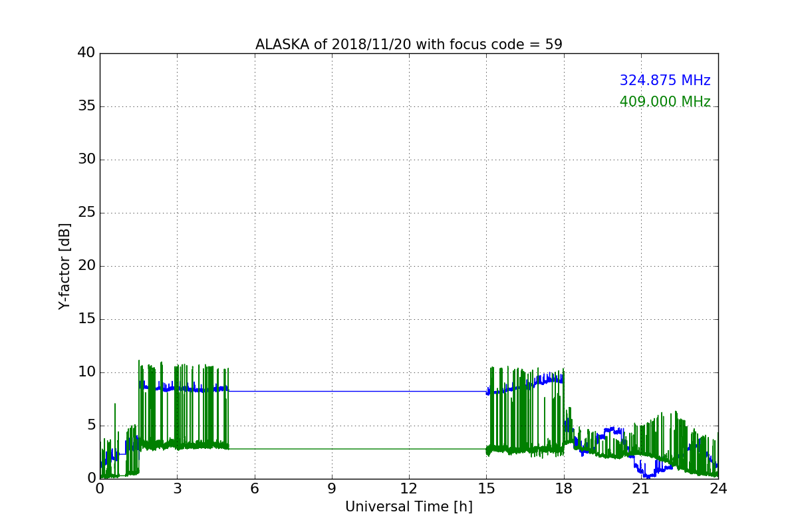Click the x-axis tick label '21'
798x532 pixels.
[641, 488]
